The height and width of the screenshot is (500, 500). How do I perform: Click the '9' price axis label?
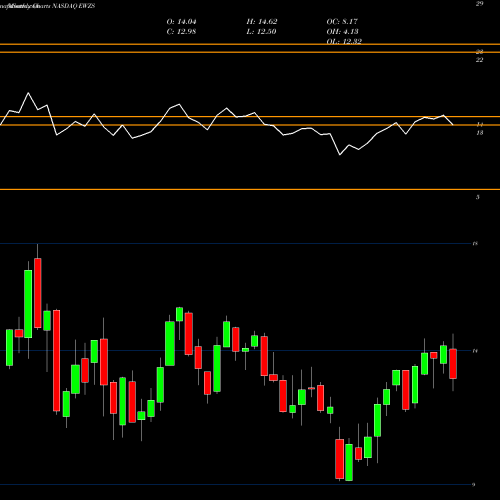click(x=473, y=485)
